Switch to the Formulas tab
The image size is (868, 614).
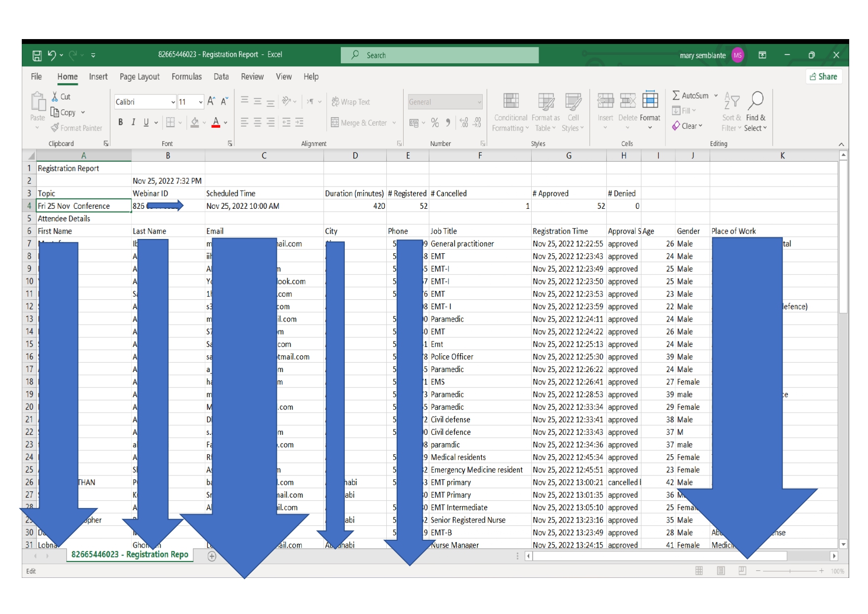(x=186, y=77)
